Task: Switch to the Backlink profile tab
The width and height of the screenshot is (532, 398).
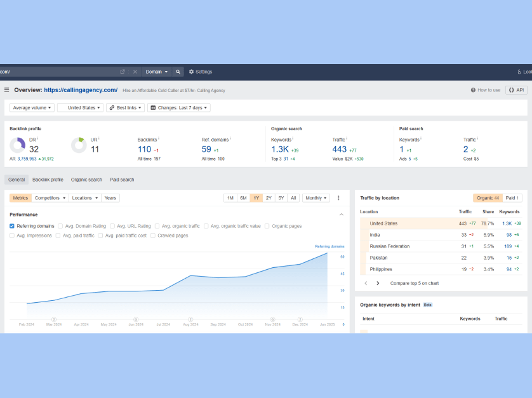Action: click(48, 180)
